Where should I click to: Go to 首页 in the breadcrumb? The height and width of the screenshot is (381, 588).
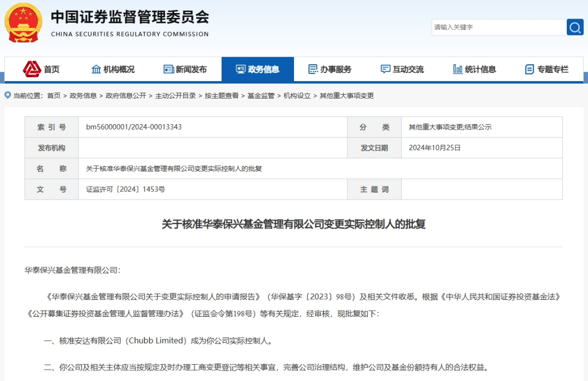click(x=54, y=96)
